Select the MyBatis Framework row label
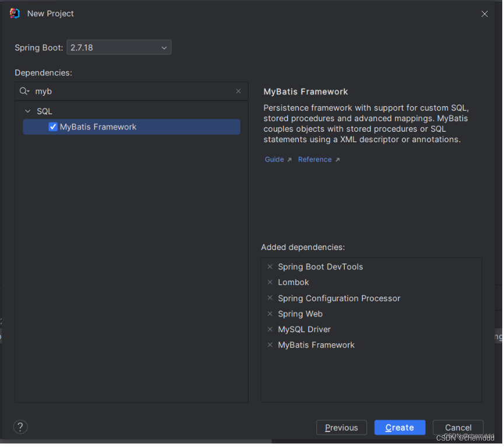Image resolution: width=504 pixels, height=447 pixels. pos(98,127)
